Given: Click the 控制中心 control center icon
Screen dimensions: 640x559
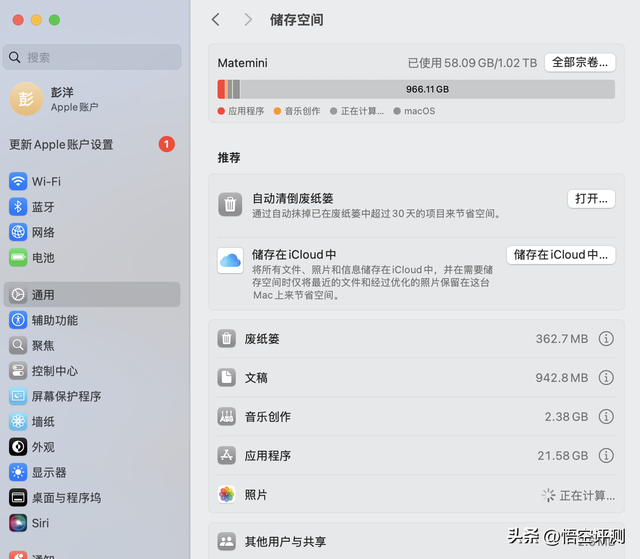Looking at the screenshot, I should pyautogui.click(x=18, y=371).
